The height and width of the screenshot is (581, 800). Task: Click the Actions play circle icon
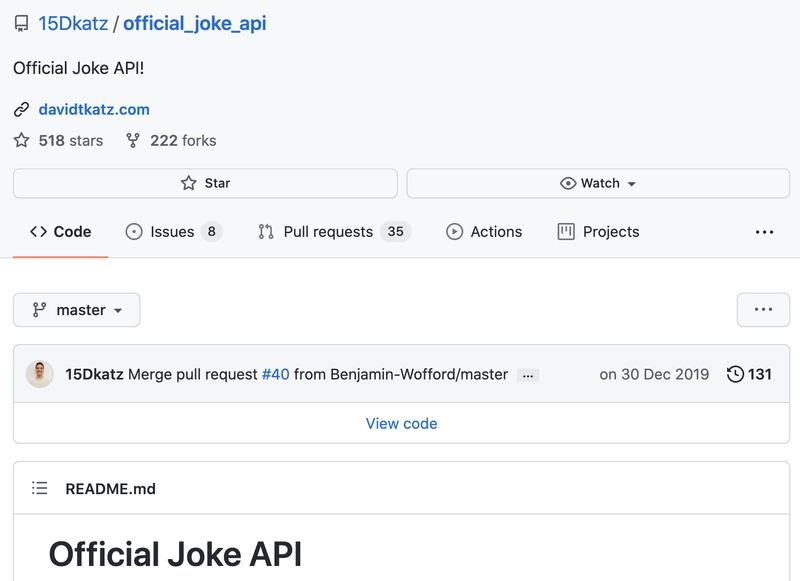454,232
